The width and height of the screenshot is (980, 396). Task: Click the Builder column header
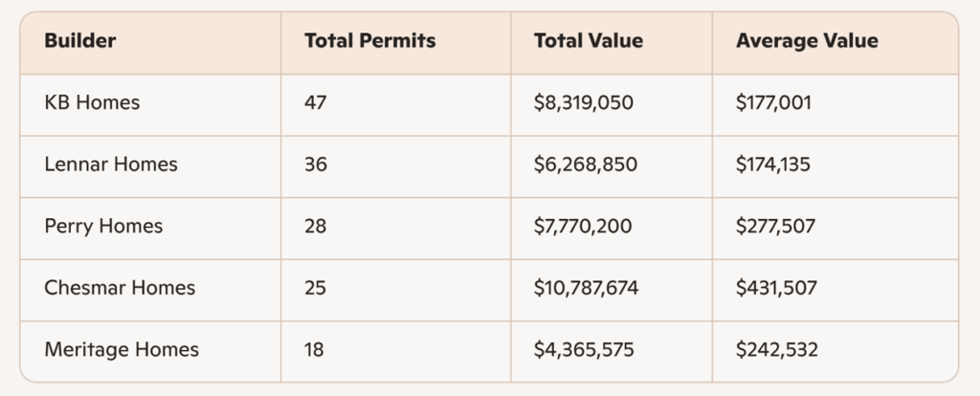[x=80, y=41]
